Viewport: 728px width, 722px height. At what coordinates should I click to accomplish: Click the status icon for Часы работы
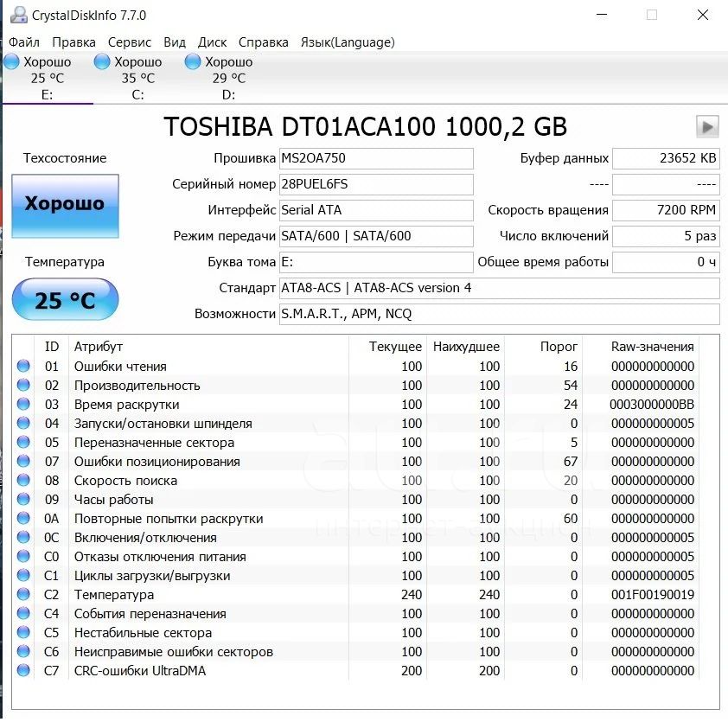[23, 499]
